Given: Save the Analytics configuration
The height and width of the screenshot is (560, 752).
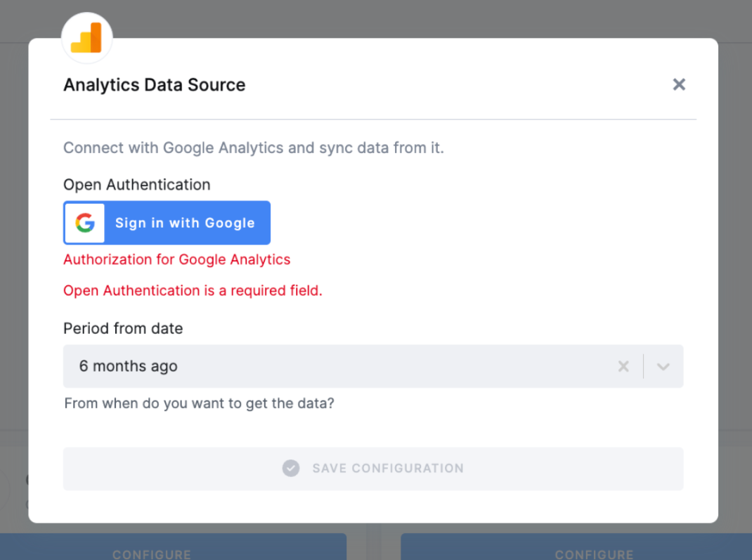Looking at the screenshot, I should [x=373, y=468].
